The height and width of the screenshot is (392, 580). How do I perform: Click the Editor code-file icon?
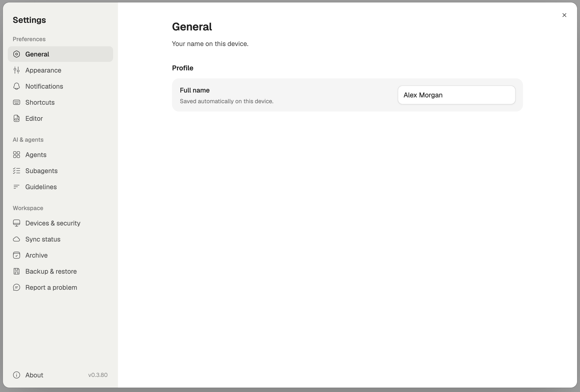tap(17, 118)
